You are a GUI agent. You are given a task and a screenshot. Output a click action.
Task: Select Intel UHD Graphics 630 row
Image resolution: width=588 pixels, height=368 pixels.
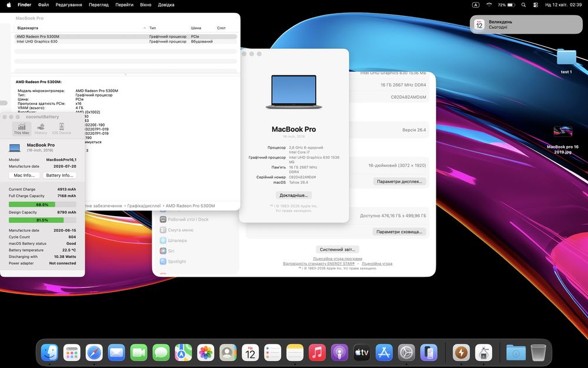(x=126, y=41)
